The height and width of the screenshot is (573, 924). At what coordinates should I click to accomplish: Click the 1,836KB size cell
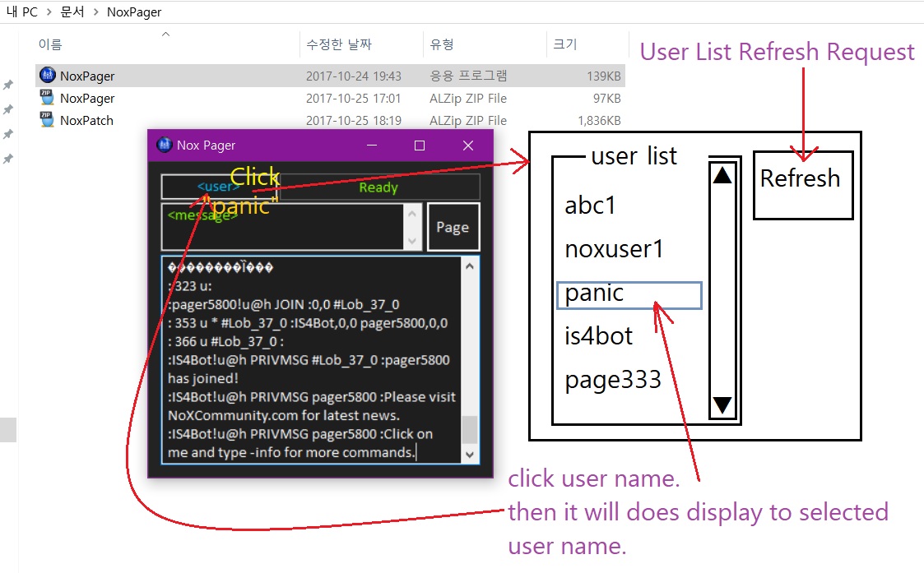pyautogui.click(x=599, y=120)
